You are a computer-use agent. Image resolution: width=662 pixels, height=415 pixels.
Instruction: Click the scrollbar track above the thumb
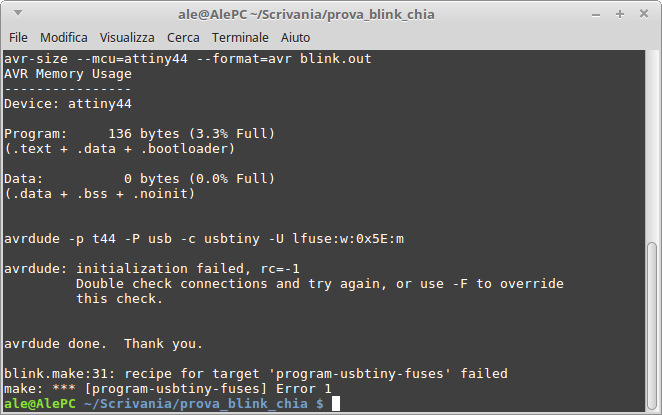click(x=652, y=146)
